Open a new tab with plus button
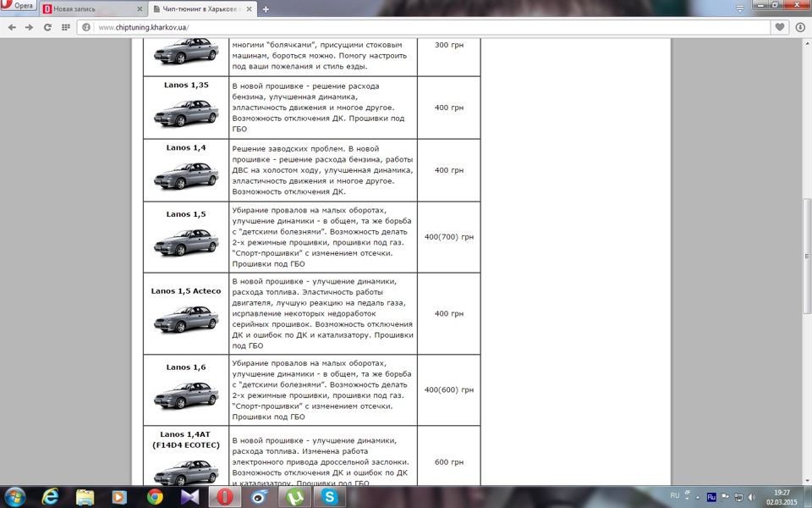This screenshot has height=508, width=812. [x=266, y=9]
